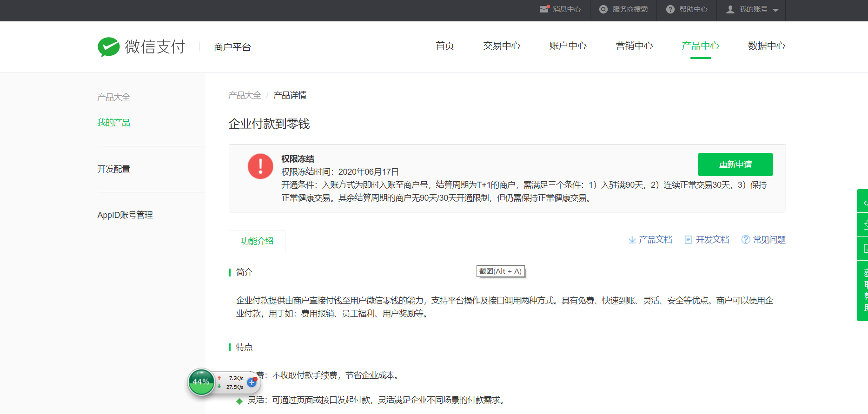
Task: Click the 特点 section heading
Action: 244,347
